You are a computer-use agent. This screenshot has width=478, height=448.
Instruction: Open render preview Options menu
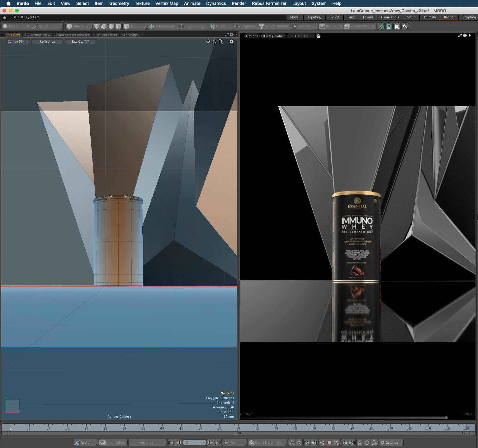[252, 36]
